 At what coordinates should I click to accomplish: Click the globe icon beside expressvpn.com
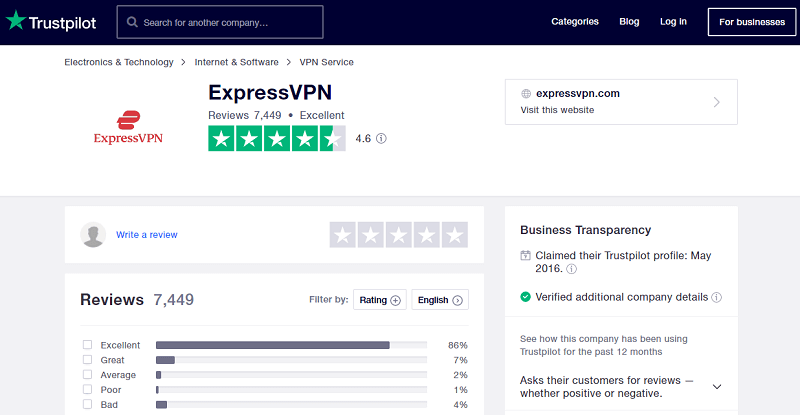[526, 93]
